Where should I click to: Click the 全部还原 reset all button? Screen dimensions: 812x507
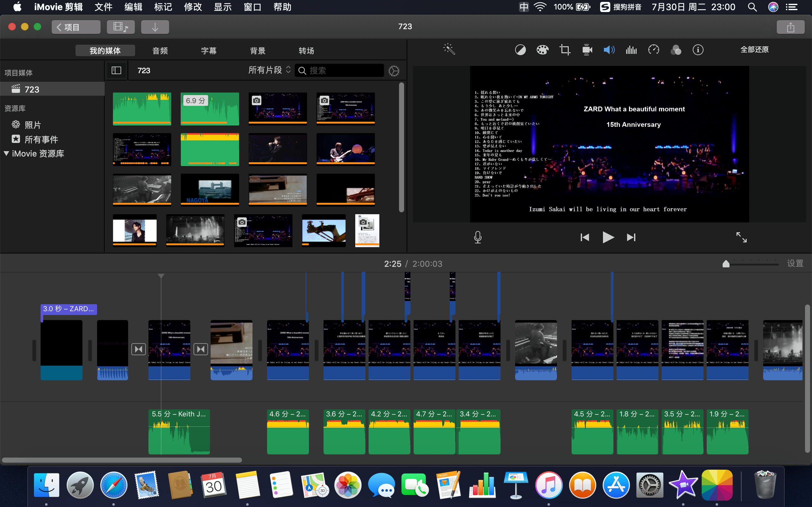[754, 50]
